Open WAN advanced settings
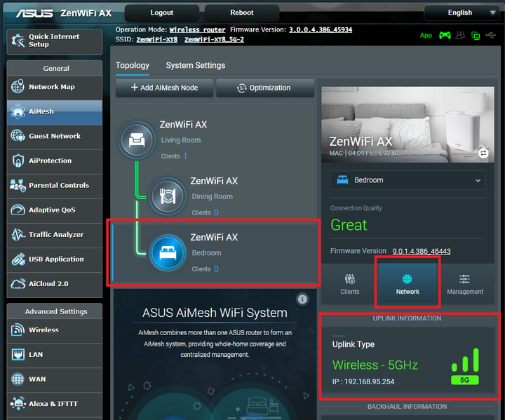Image resolution: width=505 pixels, height=420 pixels. (x=55, y=379)
